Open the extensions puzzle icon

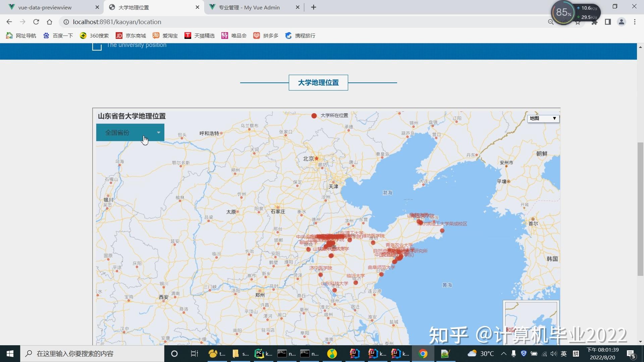point(594,22)
